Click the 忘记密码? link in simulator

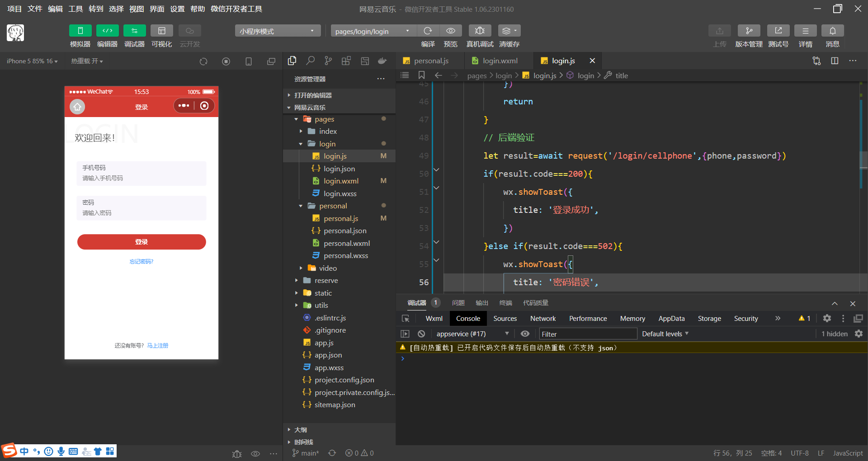(142, 262)
